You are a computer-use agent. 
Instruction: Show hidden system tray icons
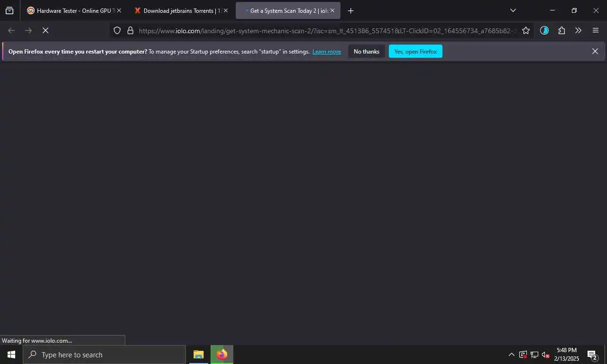tap(511, 355)
